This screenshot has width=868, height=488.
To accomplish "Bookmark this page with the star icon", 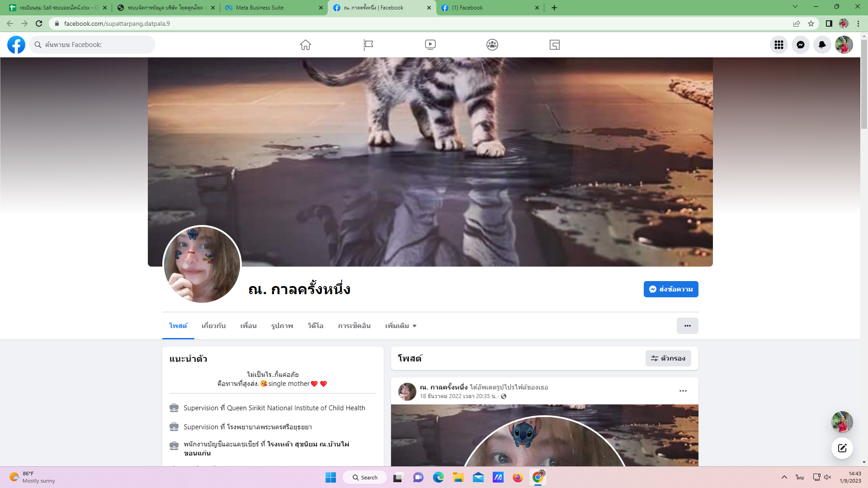I will (811, 23).
